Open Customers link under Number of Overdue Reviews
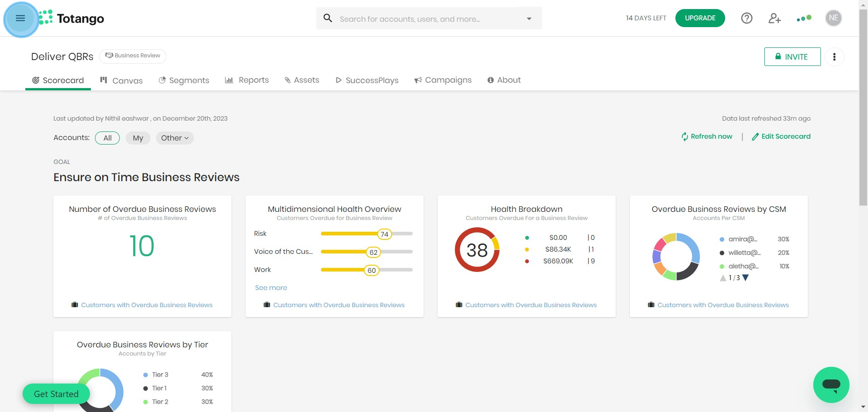The width and height of the screenshot is (868, 412). pos(146,305)
